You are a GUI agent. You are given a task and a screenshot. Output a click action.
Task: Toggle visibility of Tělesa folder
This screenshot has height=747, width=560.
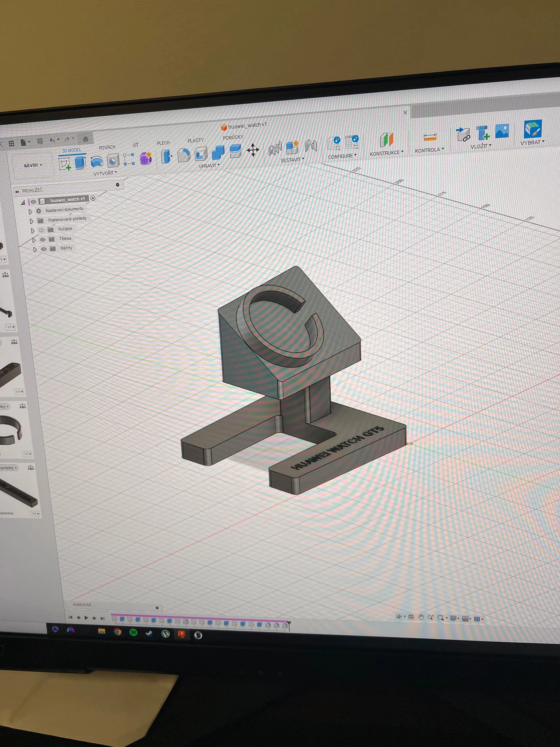tap(43, 240)
